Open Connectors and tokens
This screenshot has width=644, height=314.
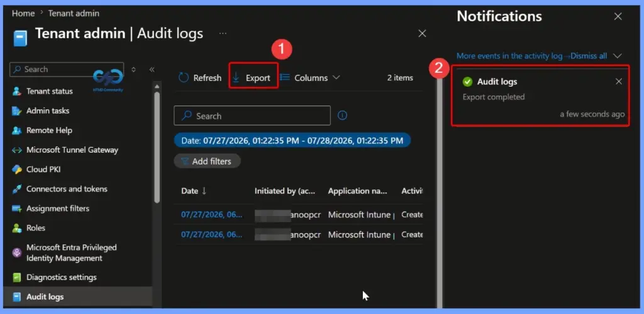(67, 189)
